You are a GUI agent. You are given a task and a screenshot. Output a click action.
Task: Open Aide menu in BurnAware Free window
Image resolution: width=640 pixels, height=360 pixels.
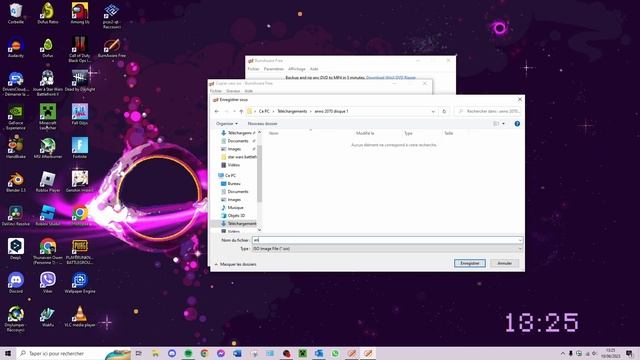(x=314, y=69)
